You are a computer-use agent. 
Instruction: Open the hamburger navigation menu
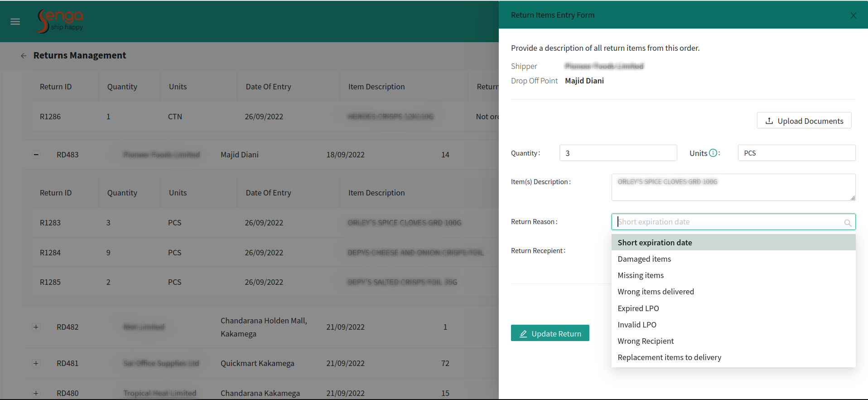[15, 22]
